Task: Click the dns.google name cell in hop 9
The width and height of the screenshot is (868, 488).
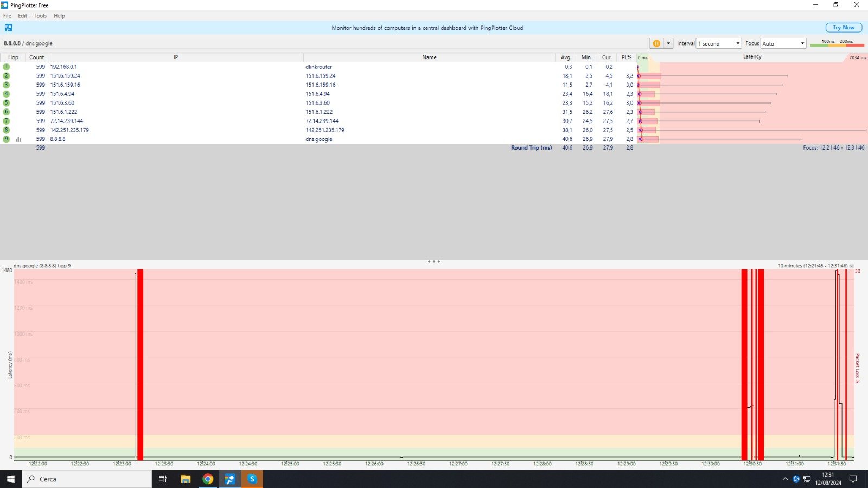Action: pos(318,139)
